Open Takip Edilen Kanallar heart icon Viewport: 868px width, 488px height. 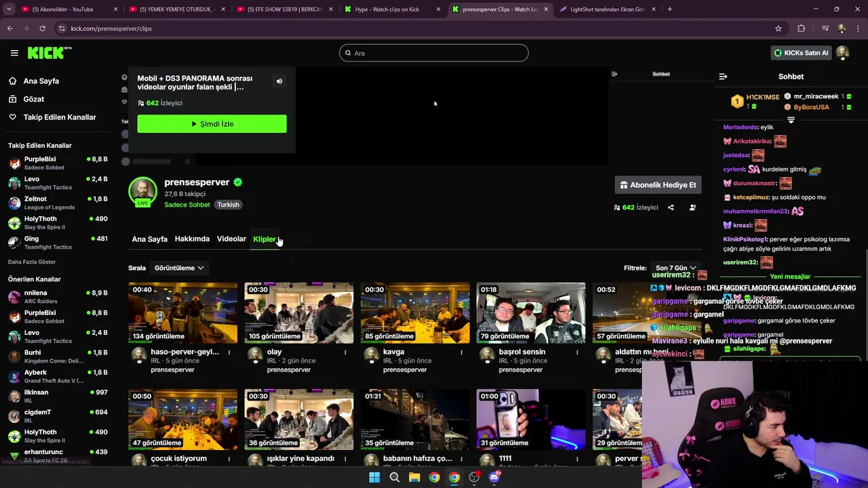12,117
